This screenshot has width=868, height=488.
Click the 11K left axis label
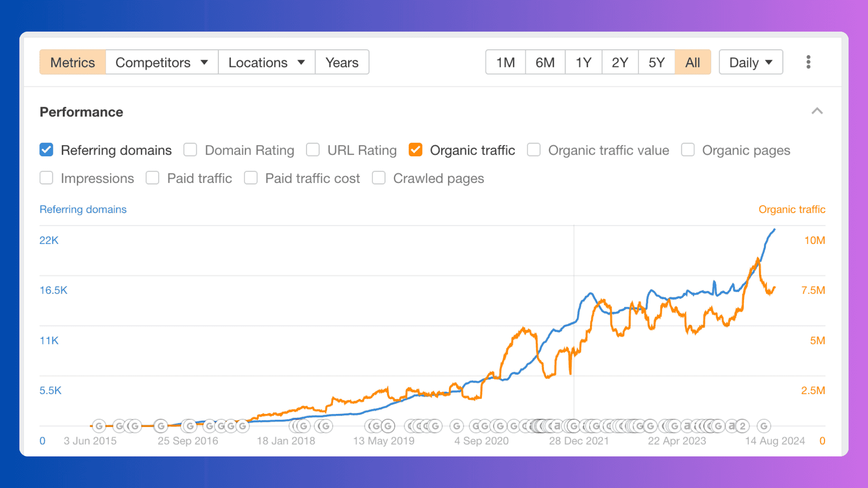(49, 341)
